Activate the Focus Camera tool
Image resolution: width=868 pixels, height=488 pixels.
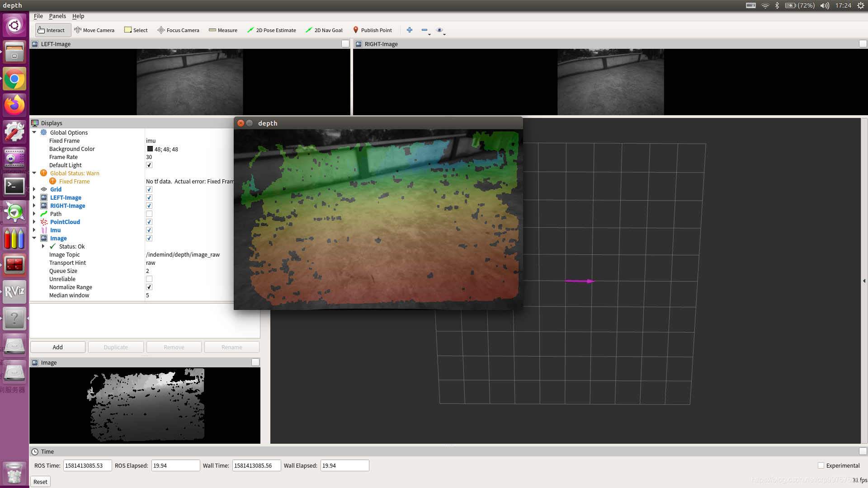point(178,30)
